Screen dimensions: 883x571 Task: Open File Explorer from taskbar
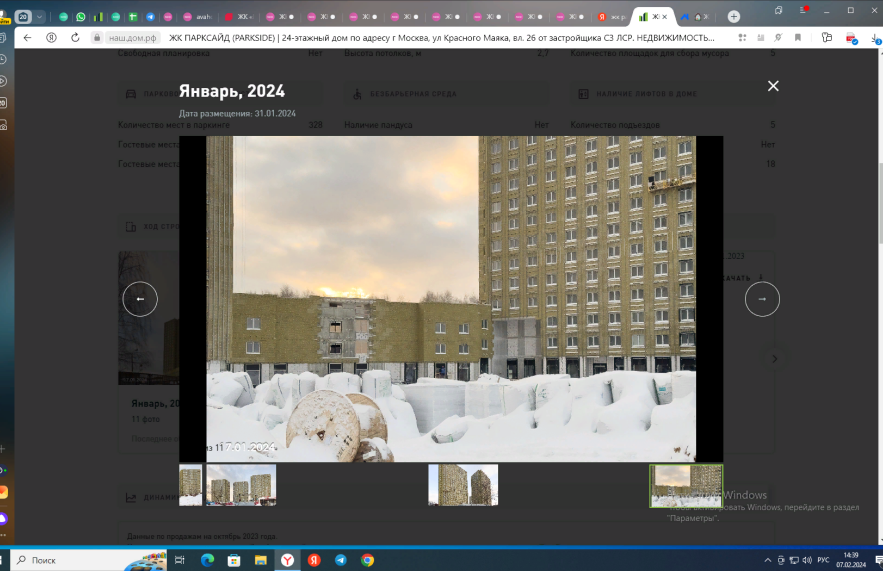(x=260, y=560)
